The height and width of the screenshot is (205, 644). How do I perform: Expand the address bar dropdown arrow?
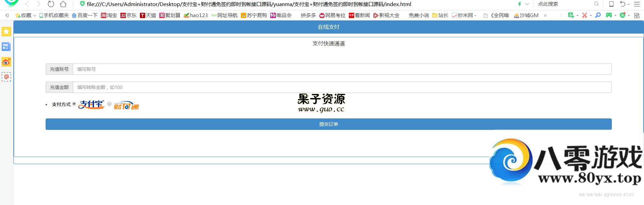tap(527, 4)
